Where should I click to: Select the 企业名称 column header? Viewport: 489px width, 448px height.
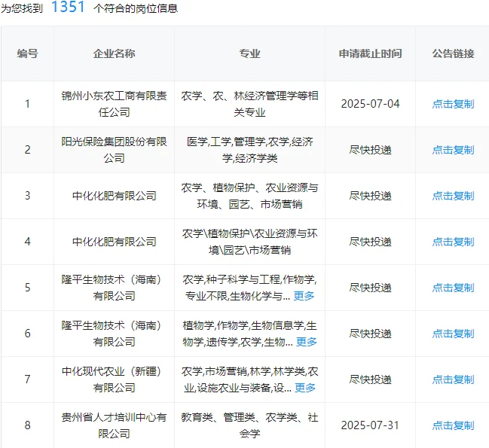coord(114,53)
